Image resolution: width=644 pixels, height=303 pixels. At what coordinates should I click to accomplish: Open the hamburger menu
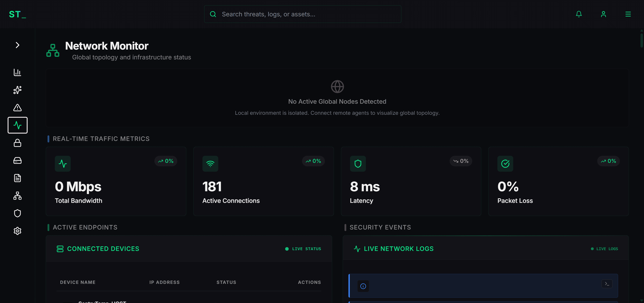(x=628, y=14)
